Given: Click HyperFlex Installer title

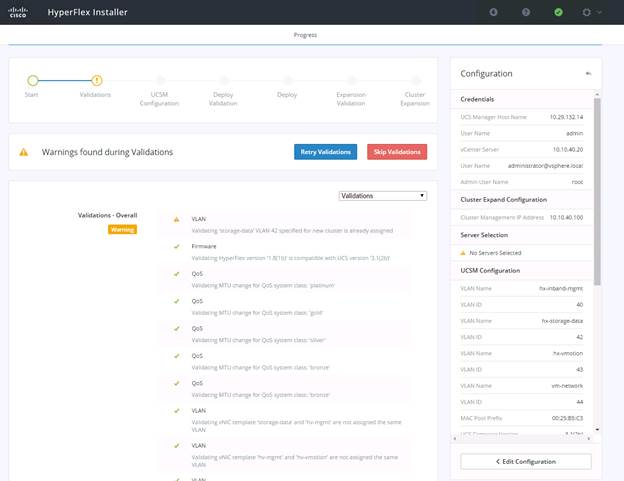Looking at the screenshot, I should (88, 12).
